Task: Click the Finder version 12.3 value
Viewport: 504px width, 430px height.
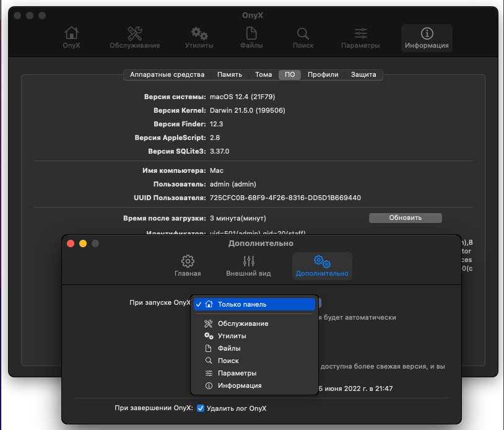Action: (216, 124)
